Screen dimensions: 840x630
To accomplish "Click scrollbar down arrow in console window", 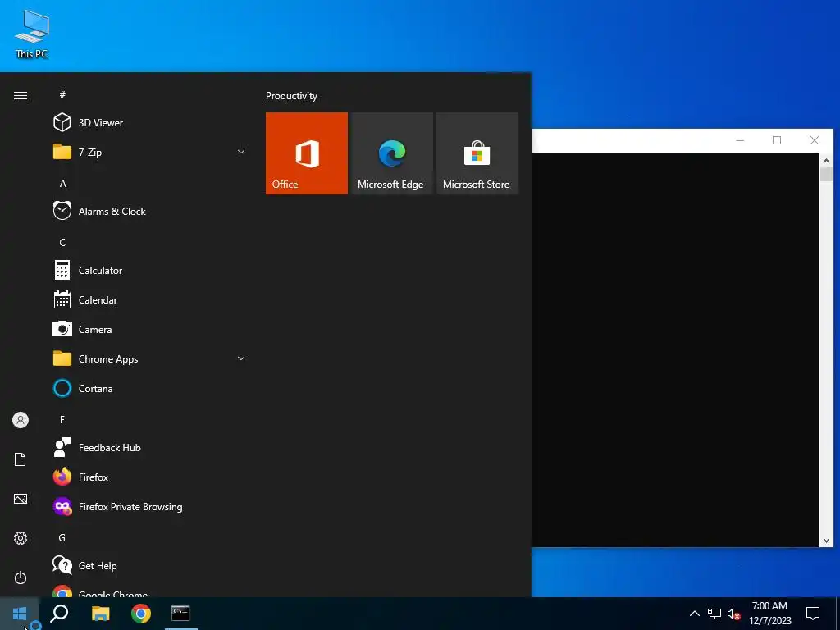I will point(826,541).
